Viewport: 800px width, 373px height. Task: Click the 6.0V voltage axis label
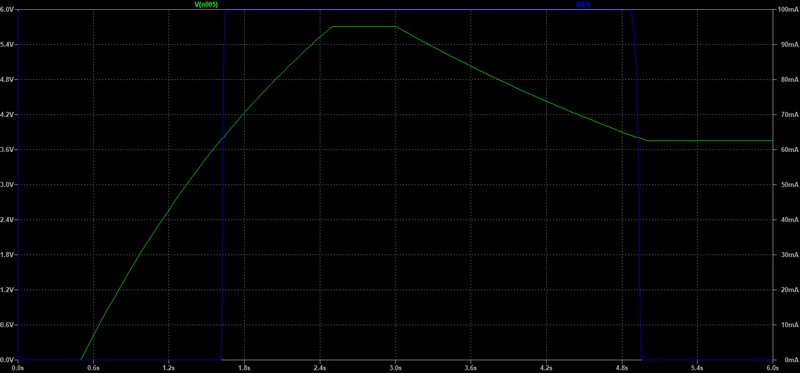(x=8, y=10)
